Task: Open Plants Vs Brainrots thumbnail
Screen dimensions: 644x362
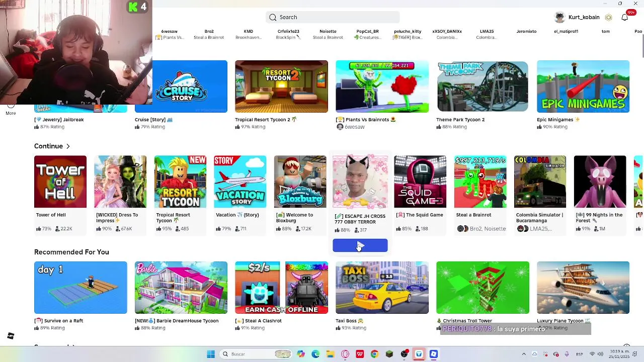Action: point(382,86)
